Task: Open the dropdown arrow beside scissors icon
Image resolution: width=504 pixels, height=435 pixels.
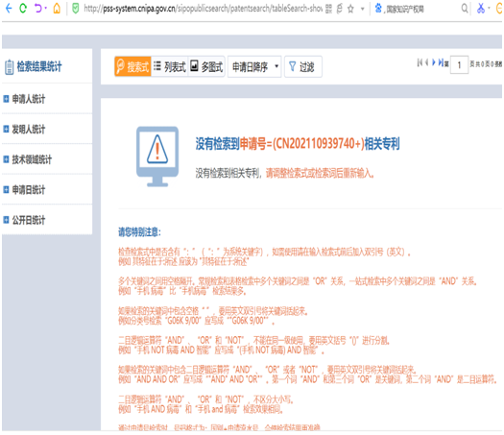Action: pyautogui.click(x=489, y=8)
